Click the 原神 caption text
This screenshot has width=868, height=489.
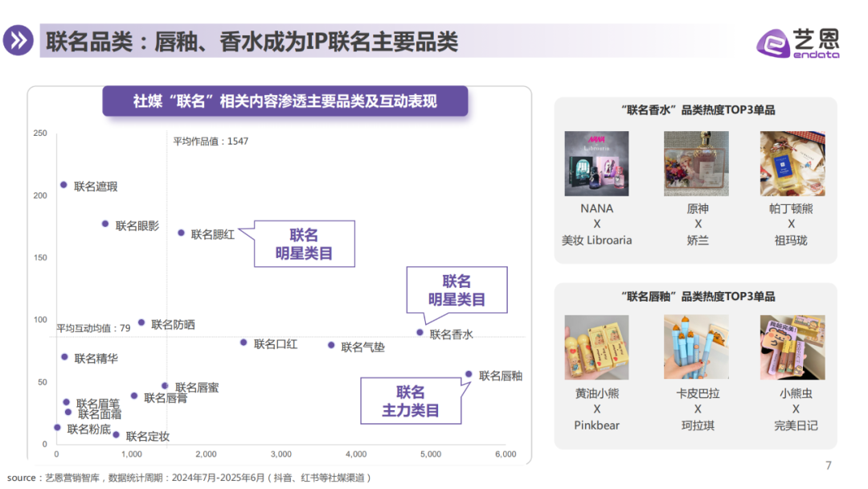tap(698, 209)
